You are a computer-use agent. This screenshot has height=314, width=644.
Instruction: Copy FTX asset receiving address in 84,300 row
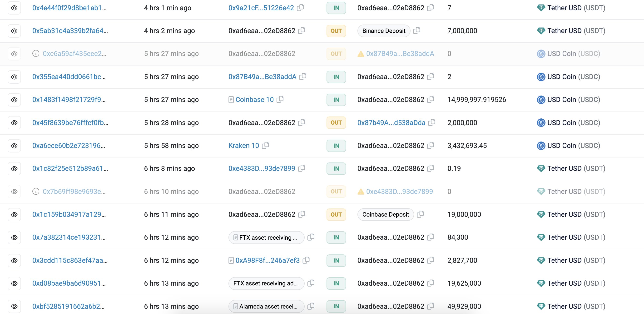(311, 237)
